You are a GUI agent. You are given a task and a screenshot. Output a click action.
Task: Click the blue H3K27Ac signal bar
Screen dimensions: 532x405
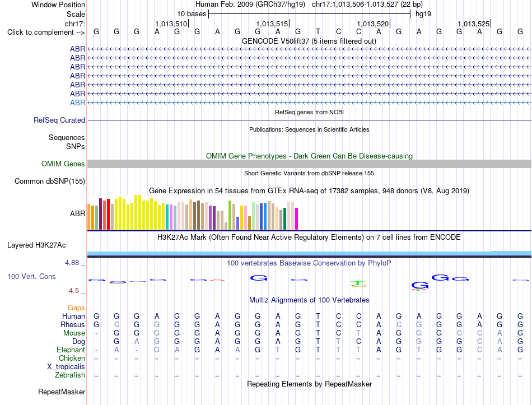309,253
